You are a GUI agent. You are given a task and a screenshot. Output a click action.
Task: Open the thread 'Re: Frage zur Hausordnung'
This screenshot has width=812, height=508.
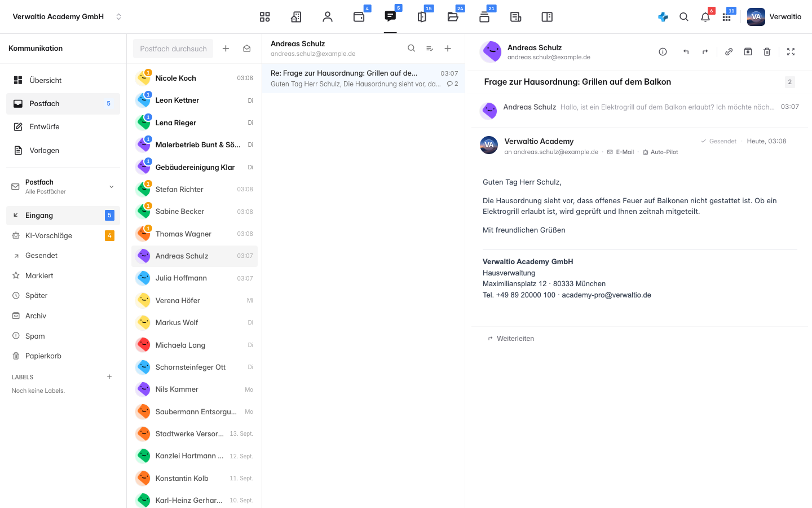[364, 78]
